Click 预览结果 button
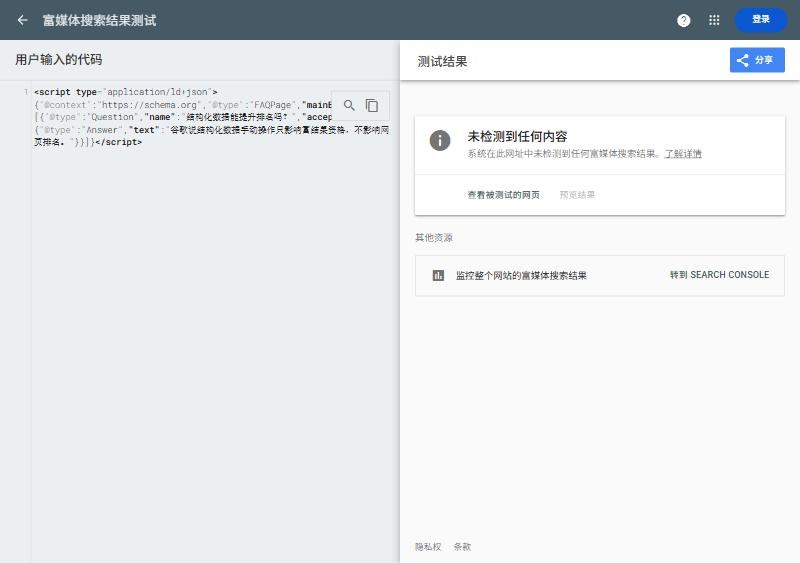 tap(577, 194)
